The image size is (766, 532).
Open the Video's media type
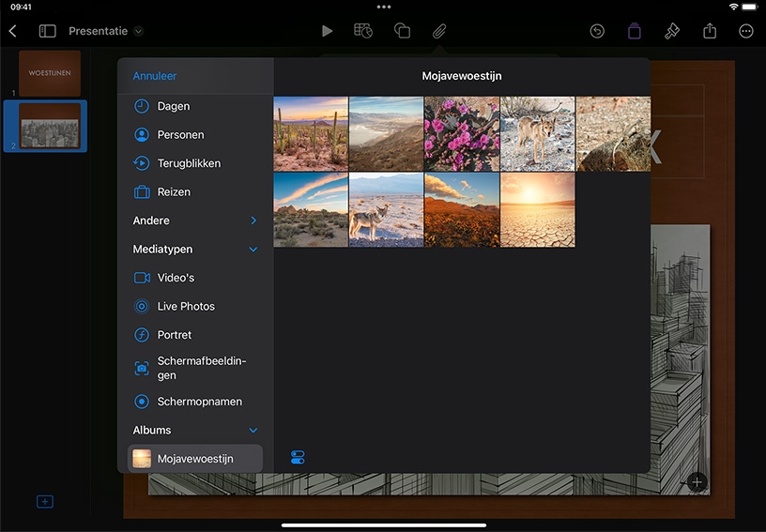[x=195, y=278]
